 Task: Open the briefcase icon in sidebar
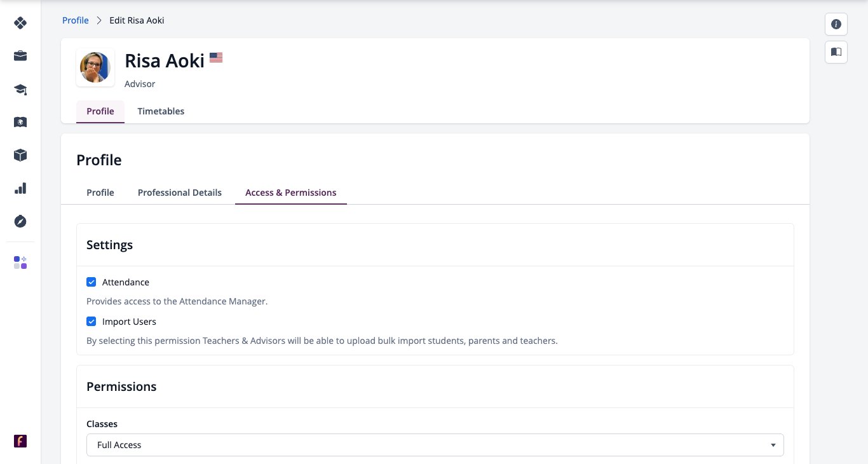(20, 56)
